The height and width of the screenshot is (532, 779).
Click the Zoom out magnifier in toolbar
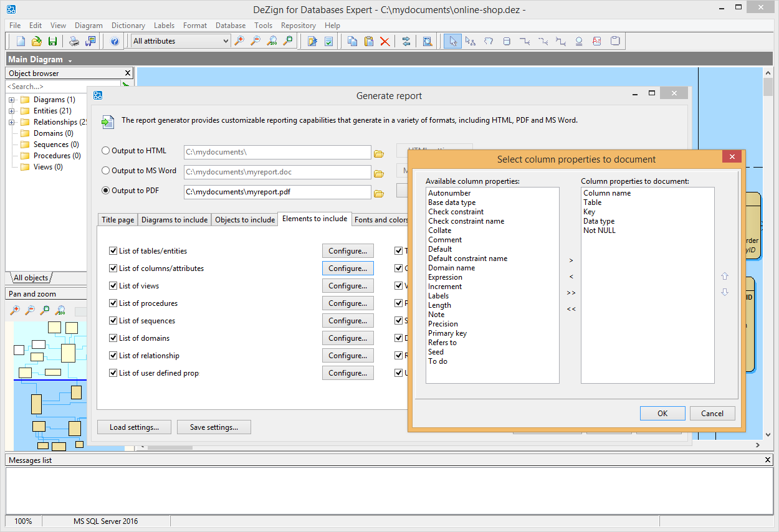coord(256,41)
